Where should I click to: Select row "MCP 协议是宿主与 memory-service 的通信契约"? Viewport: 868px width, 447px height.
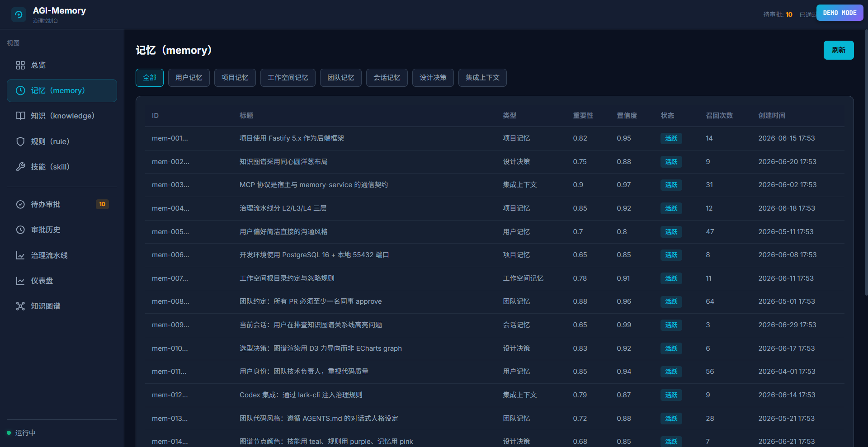point(495,185)
